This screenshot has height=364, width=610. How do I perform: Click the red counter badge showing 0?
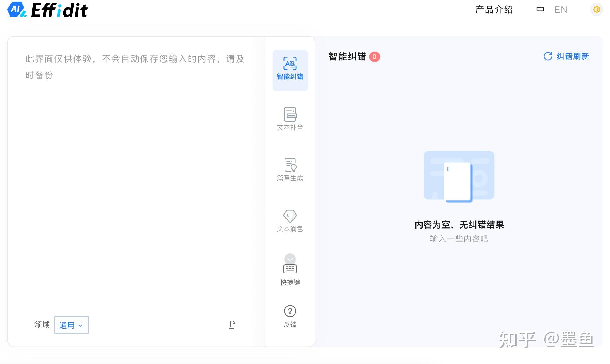(375, 57)
